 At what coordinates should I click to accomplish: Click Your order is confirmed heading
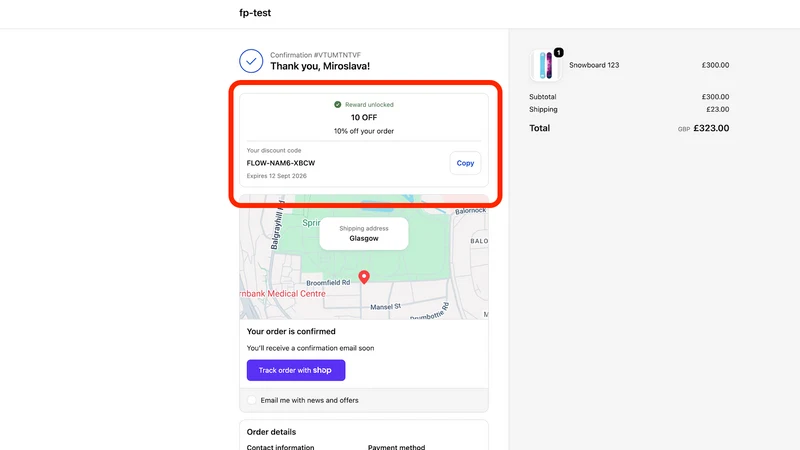tap(291, 332)
